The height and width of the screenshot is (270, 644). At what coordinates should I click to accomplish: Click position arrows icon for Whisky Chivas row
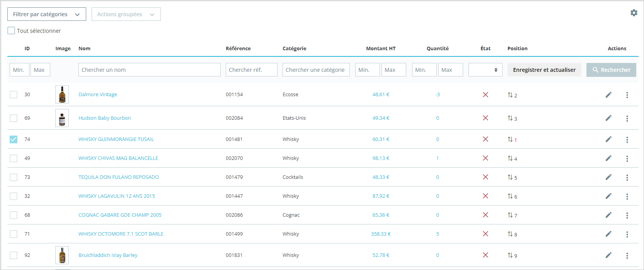(510, 158)
